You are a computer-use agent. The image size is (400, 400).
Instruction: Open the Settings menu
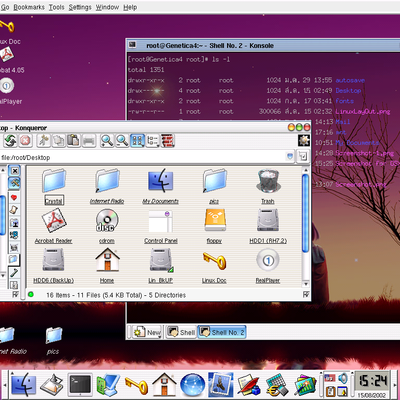tap(80, 7)
